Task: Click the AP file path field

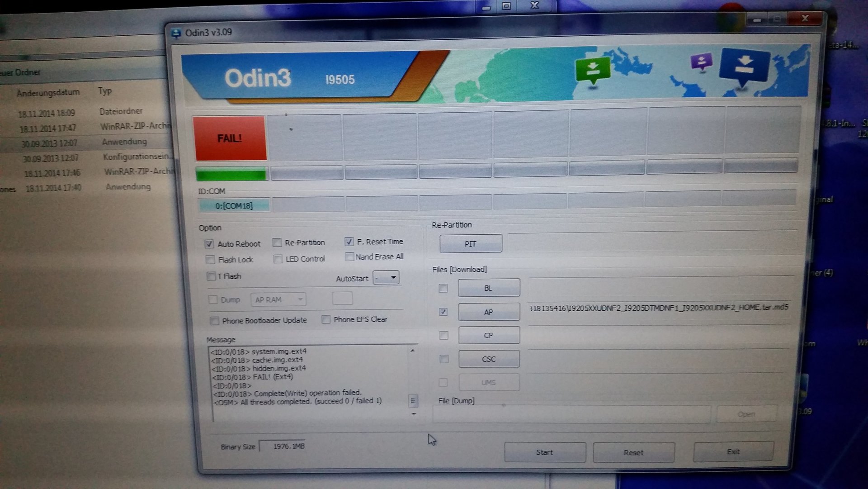Action: click(x=659, y=308)
